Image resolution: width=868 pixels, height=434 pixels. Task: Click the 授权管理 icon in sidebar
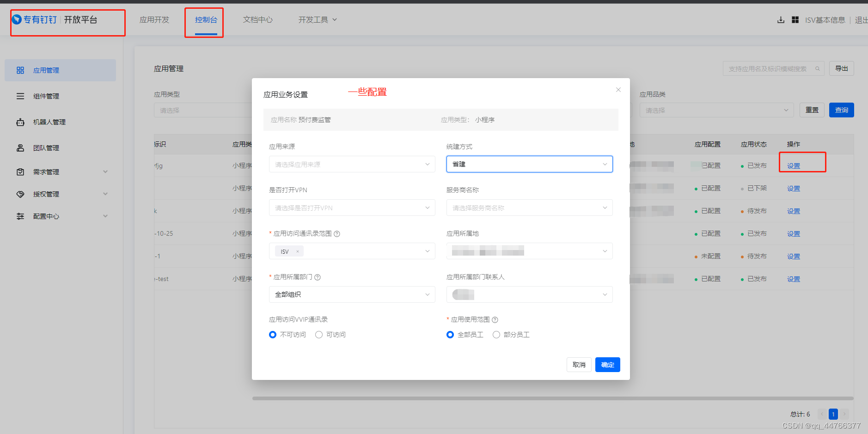(20, 194)
